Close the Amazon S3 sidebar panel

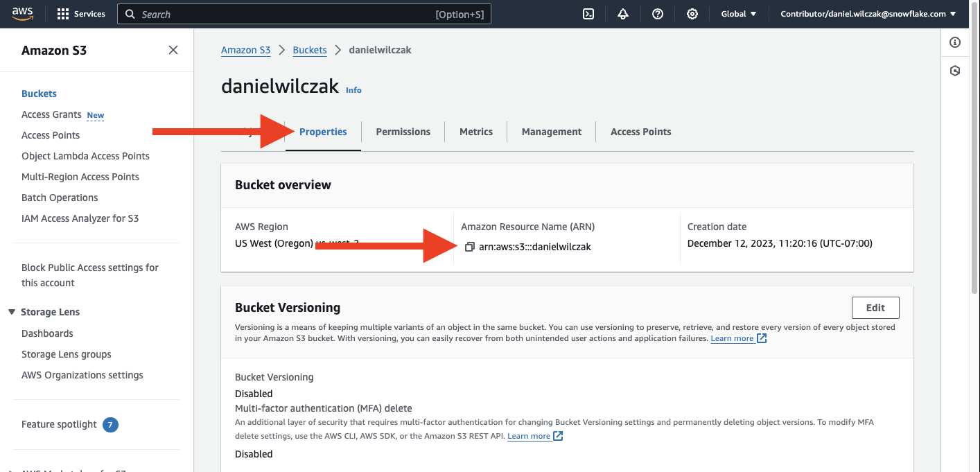coord(173,50)
